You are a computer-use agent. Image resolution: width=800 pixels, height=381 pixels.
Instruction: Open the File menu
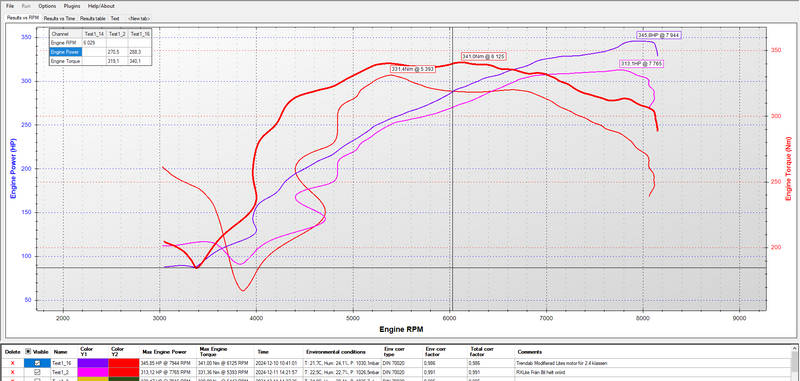pos(10,6)
